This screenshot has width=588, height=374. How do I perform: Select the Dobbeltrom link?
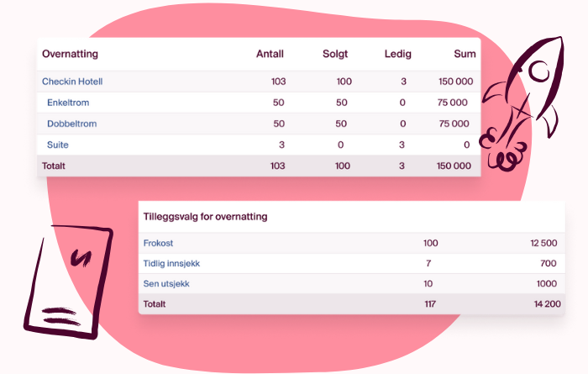pos(71,124)
